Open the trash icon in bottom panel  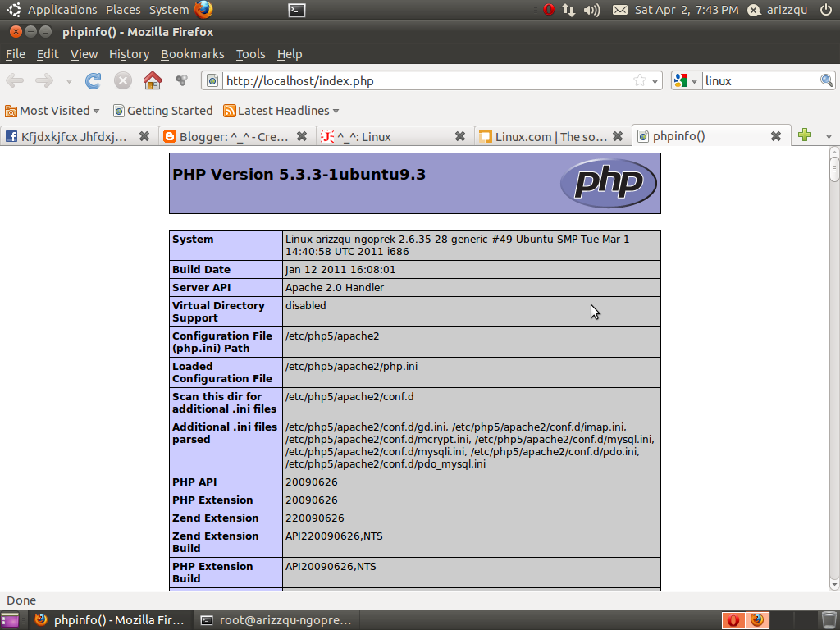pos(829,620)
